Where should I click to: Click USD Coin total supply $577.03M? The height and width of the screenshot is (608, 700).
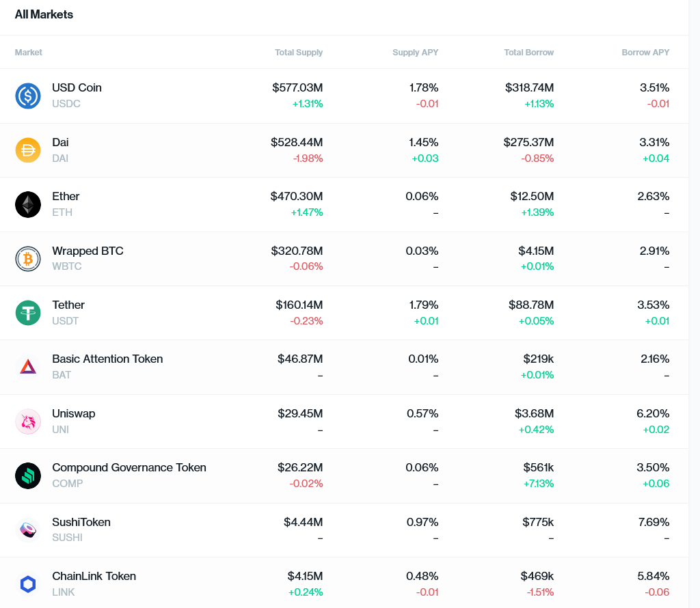(x=297, y=87)
